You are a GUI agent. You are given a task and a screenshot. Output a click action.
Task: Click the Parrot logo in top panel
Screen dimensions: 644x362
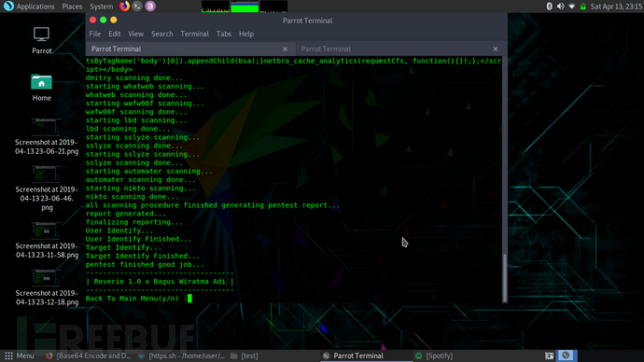pos(8,7)
